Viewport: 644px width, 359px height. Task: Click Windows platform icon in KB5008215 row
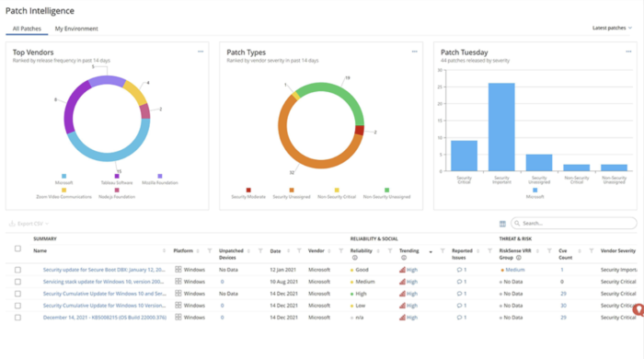[x=178, y=317]
